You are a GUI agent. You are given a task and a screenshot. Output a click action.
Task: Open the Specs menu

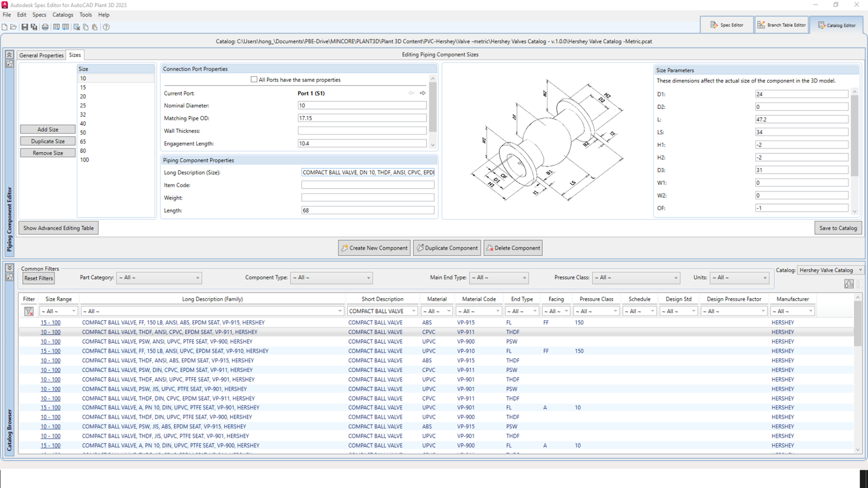pyautogui.click(x=39, y=15)
